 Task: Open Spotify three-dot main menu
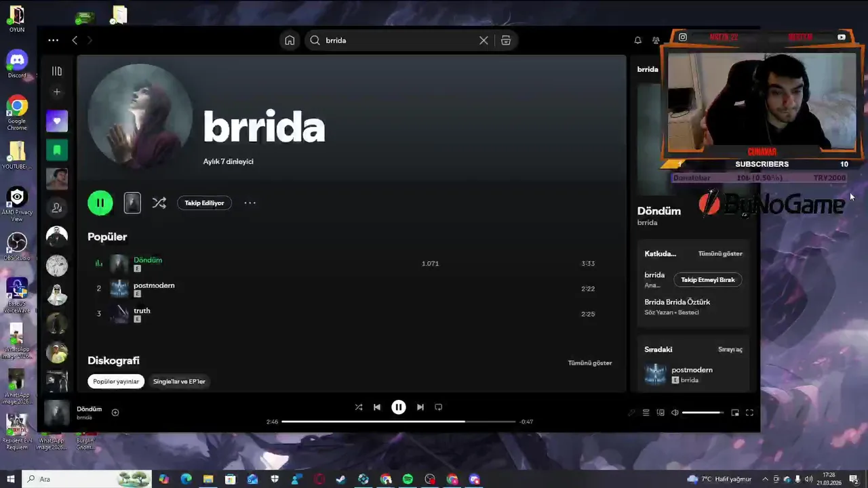pos(53,40)
